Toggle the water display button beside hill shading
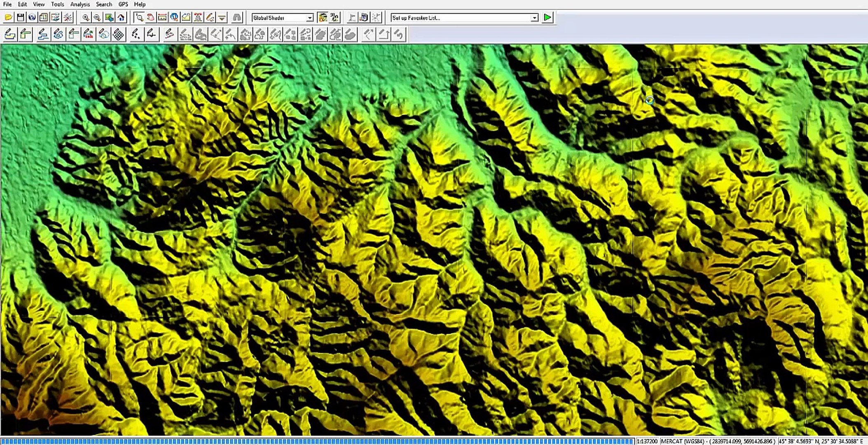 335,17
